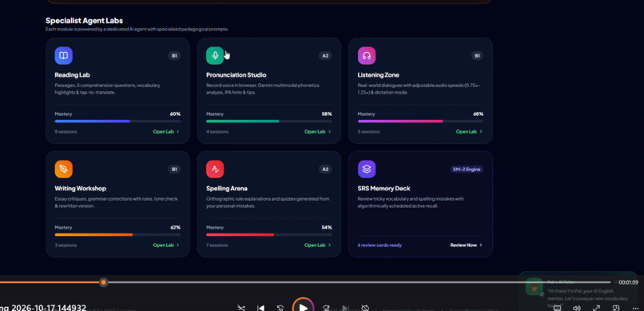The width and height of the screenshot is (644, 311).
Task: Open Lab link for Reading Lab
Action: click(x=166, y=132)
